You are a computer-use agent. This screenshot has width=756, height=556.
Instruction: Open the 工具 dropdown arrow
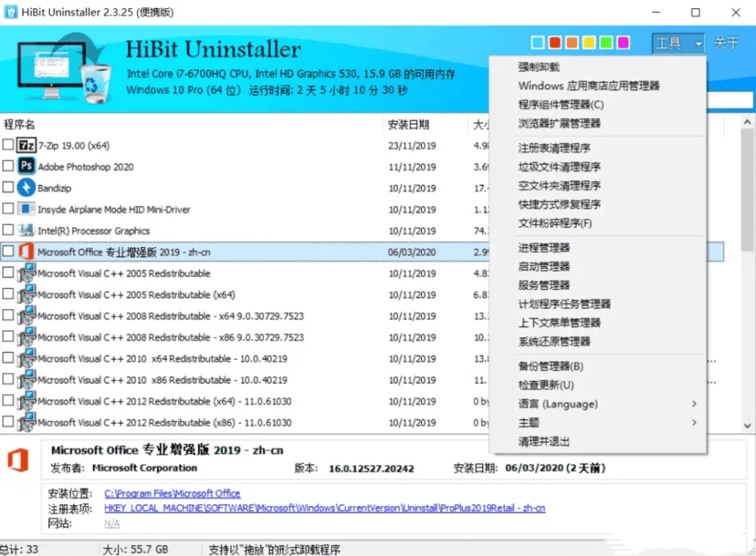pos(697,42)
